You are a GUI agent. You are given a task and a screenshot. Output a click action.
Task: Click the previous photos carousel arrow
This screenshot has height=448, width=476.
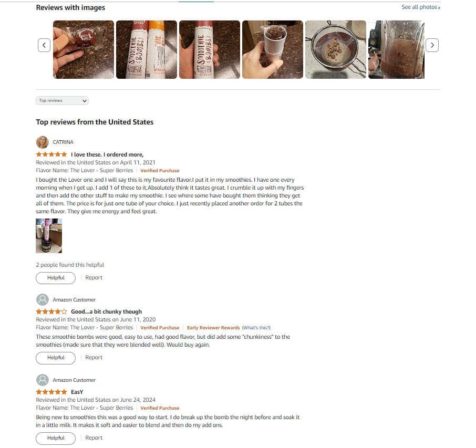click(x=44, y=45)
